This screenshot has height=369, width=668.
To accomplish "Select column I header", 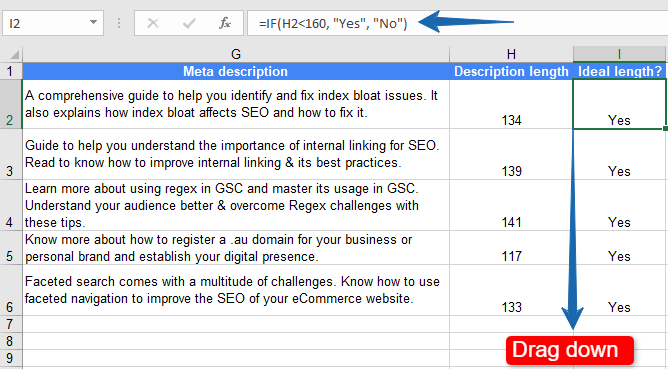I will click(x=619, y=54).
